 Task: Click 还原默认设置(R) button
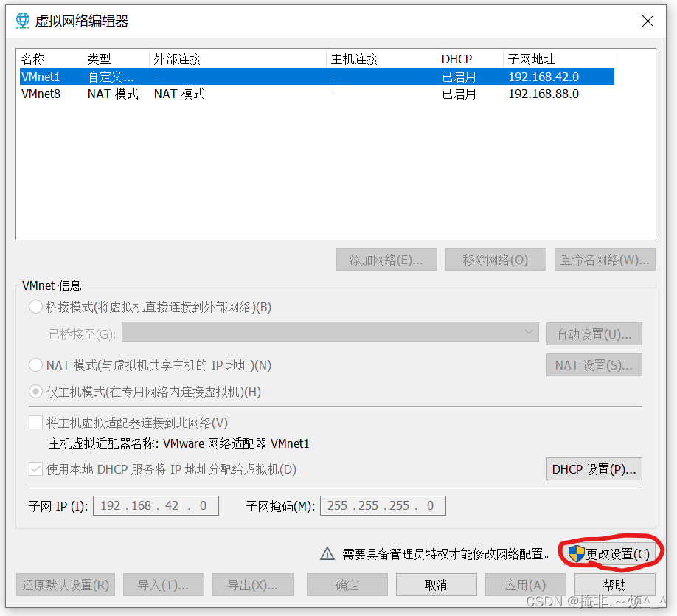[x=66, y=585]
